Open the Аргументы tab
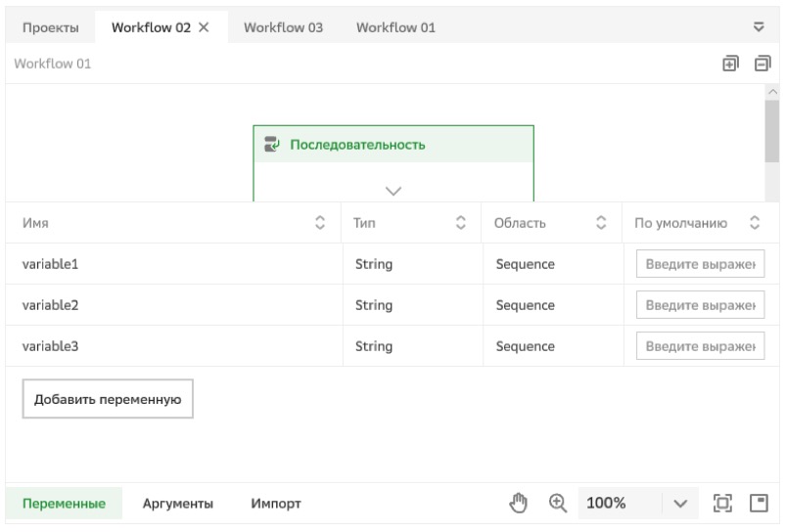 178,504
